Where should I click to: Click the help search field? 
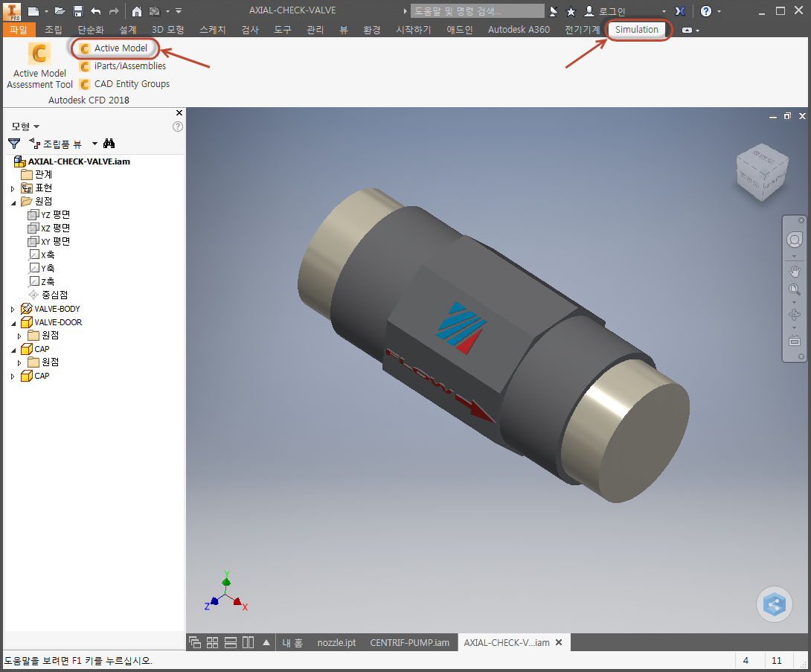pyautogui.click(x=477, y=11)
